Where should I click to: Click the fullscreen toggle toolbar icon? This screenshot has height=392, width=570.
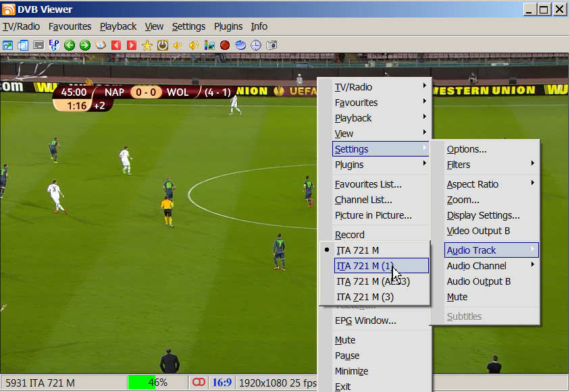(7, 45)
